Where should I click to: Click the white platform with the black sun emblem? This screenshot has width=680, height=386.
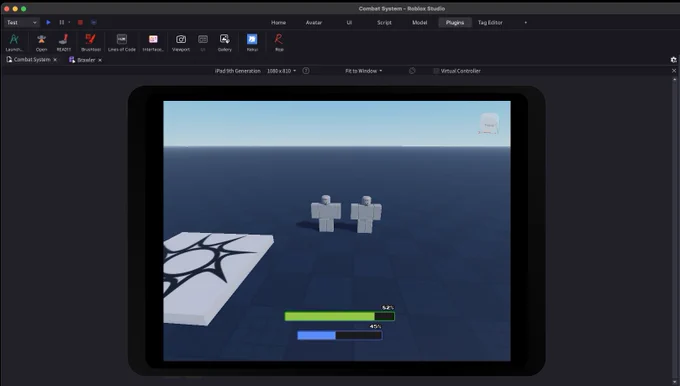[218, 278]
